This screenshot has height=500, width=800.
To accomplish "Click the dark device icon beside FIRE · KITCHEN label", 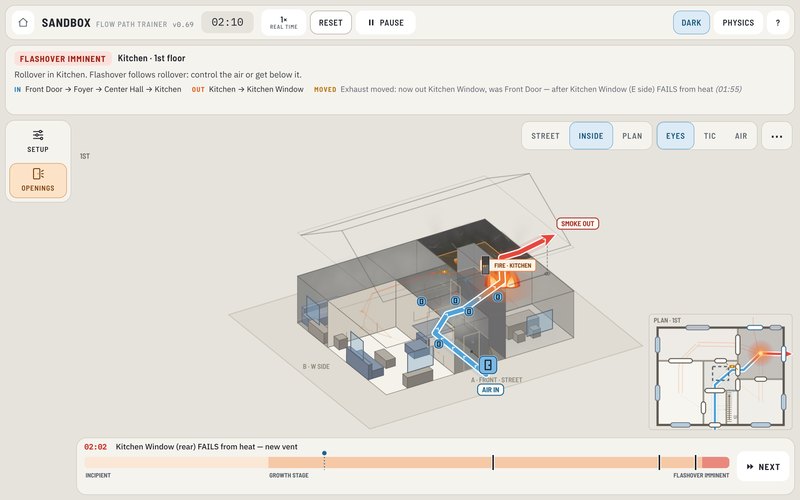I will tap(485, 265).
